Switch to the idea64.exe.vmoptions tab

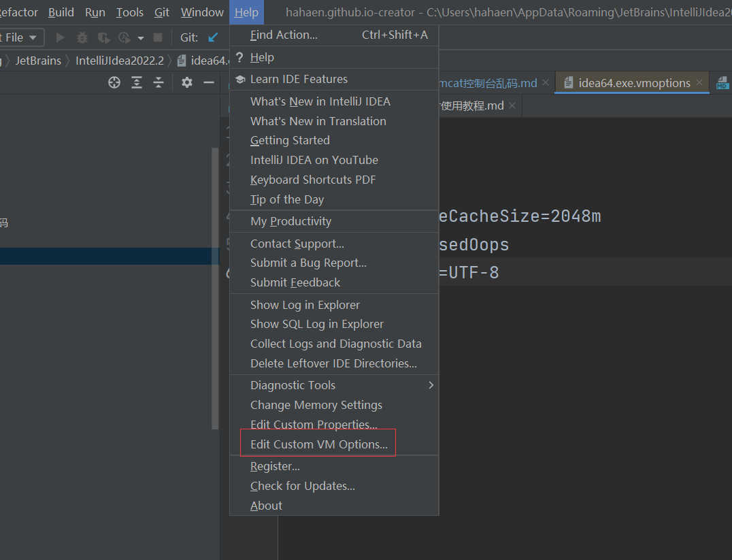point(633,83)
